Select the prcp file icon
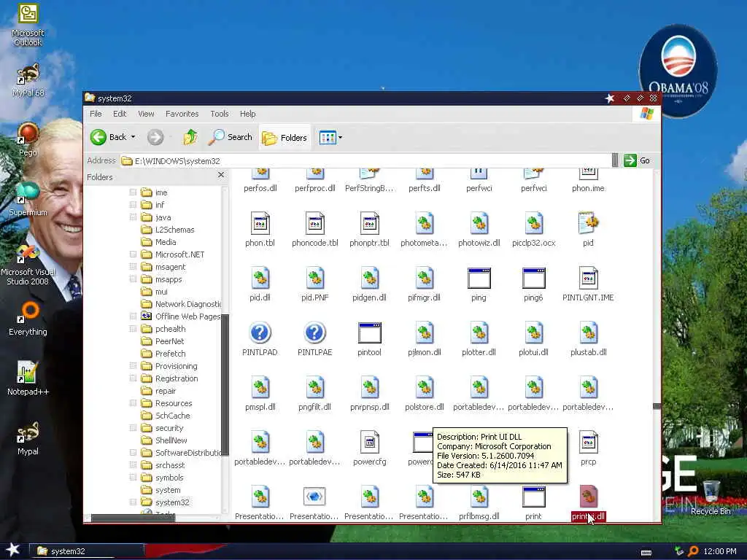The image size is (747, 560). (x=589, y=448)
